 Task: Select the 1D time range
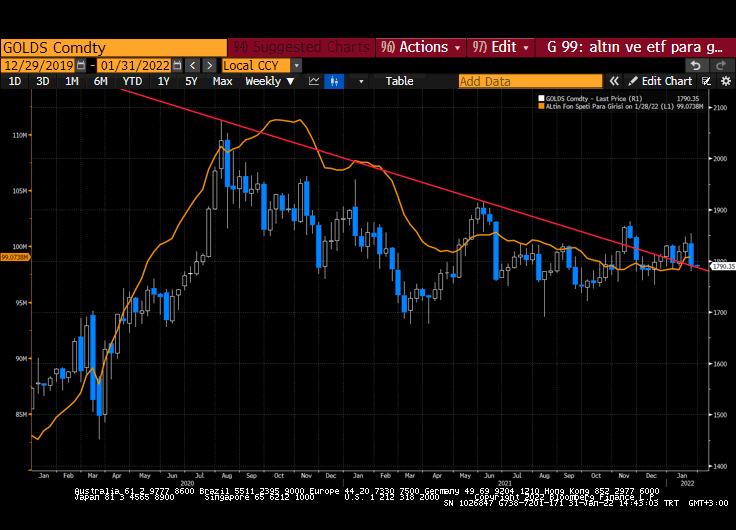pyautogui.click(x=15, y=81)
